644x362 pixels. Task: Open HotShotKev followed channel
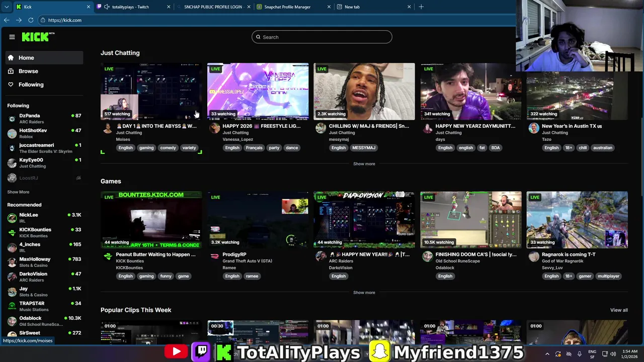coord(44,133)
